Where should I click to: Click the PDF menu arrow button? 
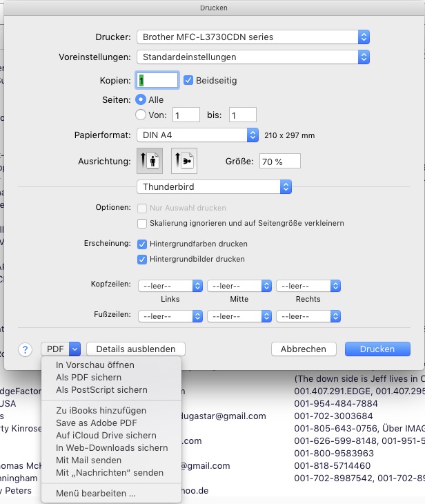(x=75, y=349)
